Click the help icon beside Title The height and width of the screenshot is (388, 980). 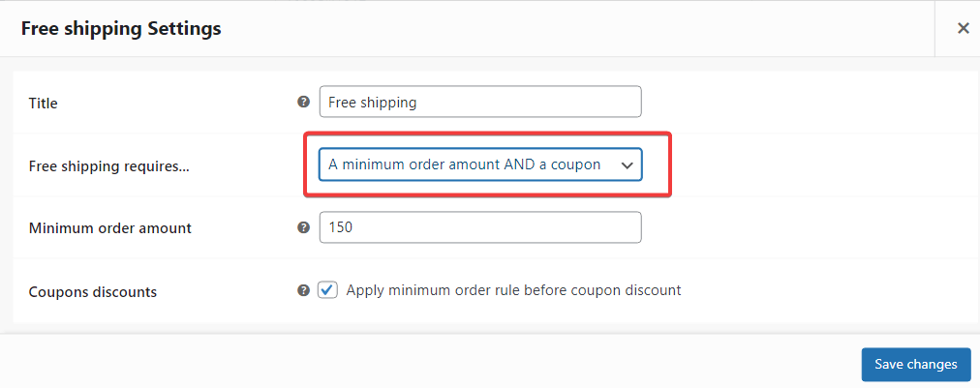(304, 102)
